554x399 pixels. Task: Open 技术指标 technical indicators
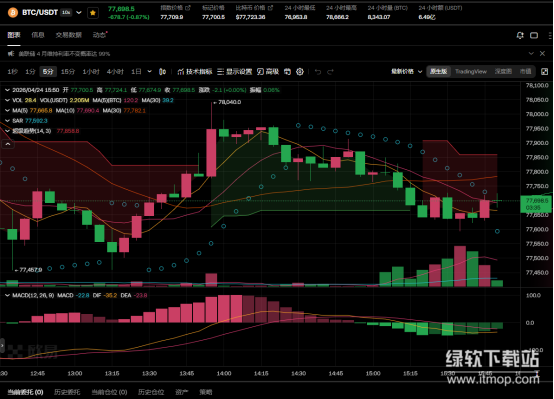pos(195,72)
